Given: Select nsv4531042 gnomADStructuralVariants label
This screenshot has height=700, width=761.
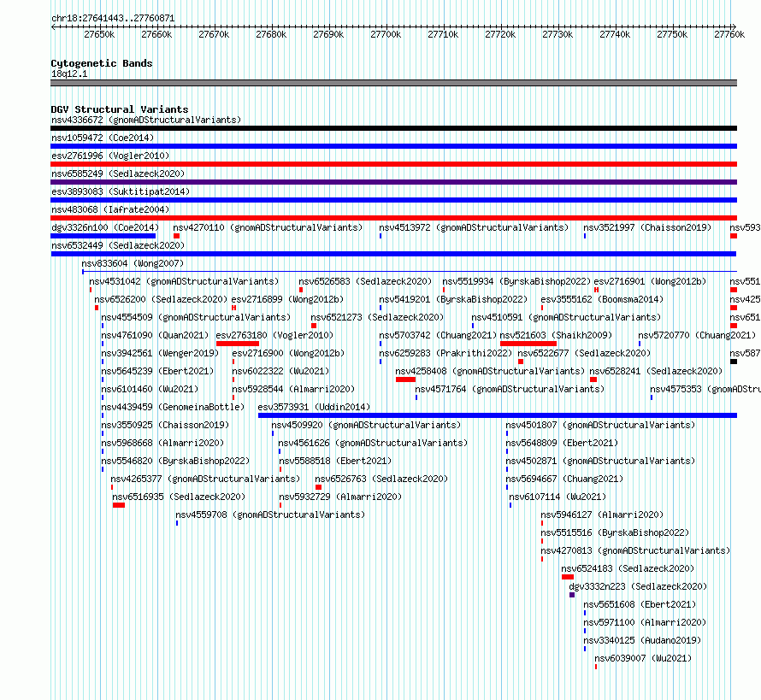Looking at the screenshot, I should (x=184, y=281).
